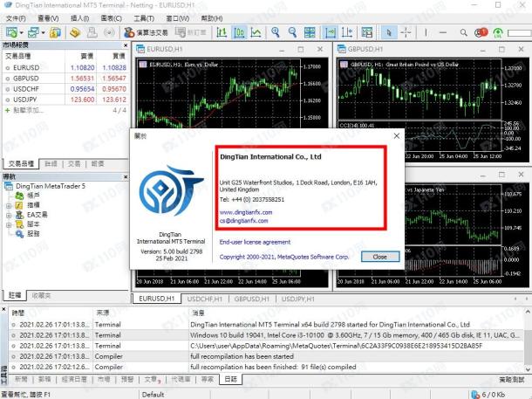The height and width of the screenshot is (399, 532).
Task: Open the End-user license agreement link
Action: coord(255,242)
